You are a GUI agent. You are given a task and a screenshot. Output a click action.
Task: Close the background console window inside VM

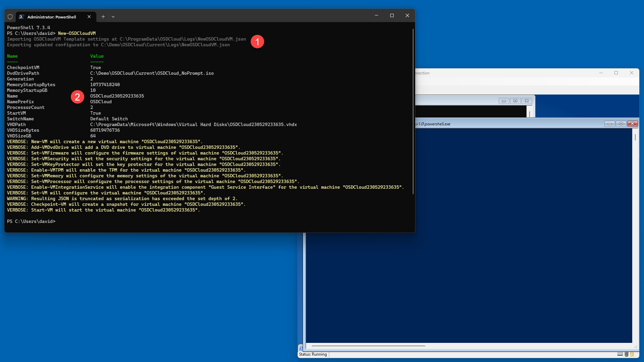[x=527, y=101]
